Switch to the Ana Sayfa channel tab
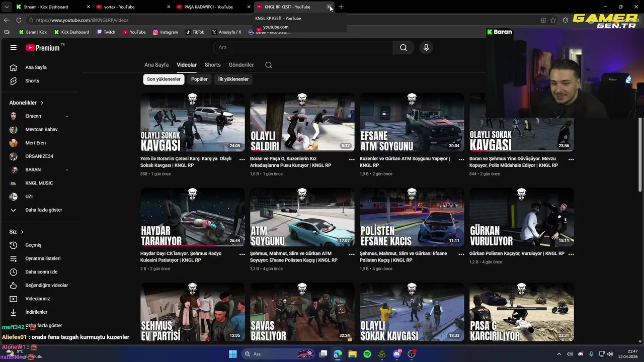644x362 pixels. point(156,65)
